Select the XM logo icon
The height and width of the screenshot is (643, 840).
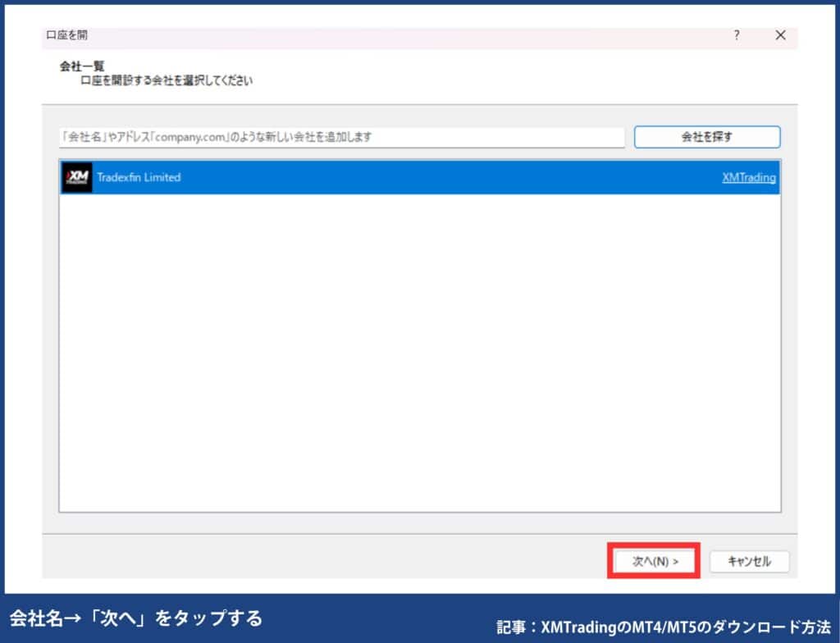click(77, 177)
